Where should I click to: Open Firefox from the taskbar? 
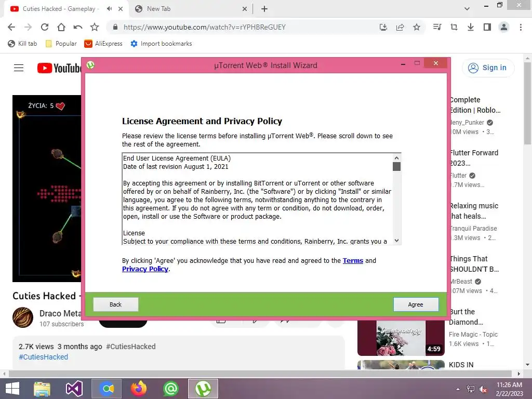click(x=139, y=389)
